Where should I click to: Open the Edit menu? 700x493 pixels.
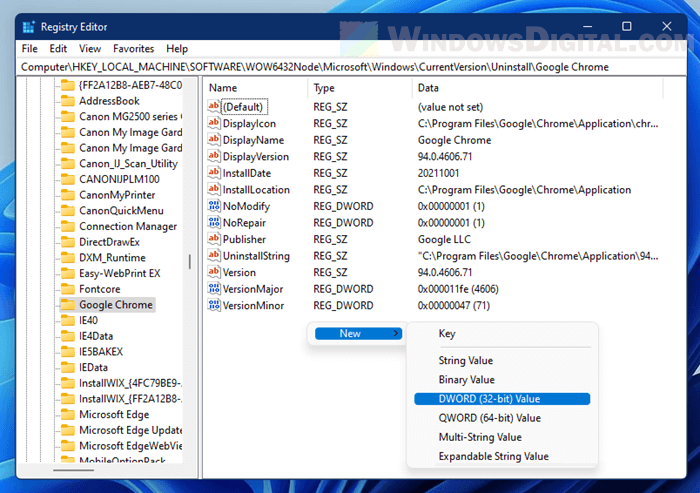tap(58, 49)
